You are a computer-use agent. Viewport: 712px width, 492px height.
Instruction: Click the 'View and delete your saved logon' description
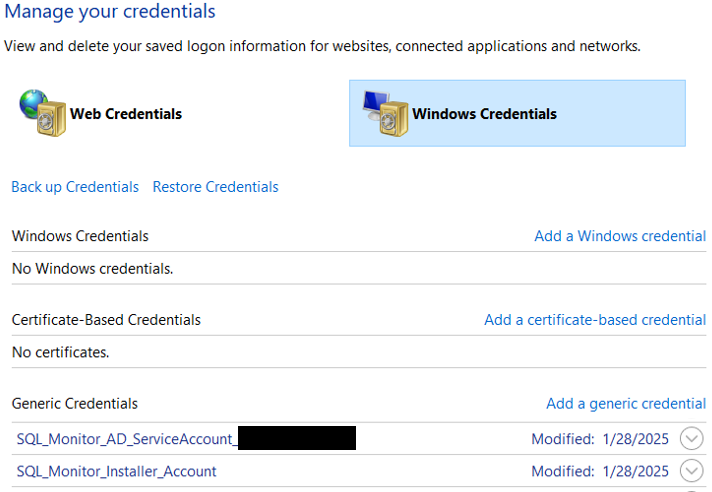pos(322,46)
